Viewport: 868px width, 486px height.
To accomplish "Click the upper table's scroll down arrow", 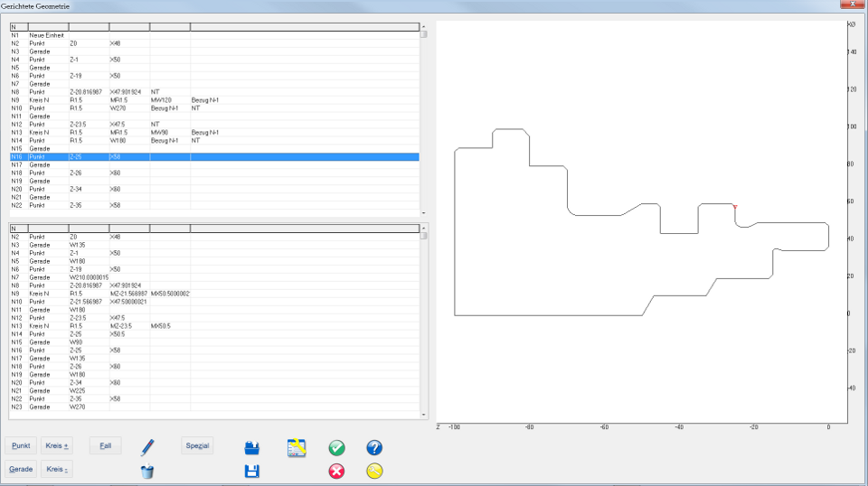I will tap(423, 213).
